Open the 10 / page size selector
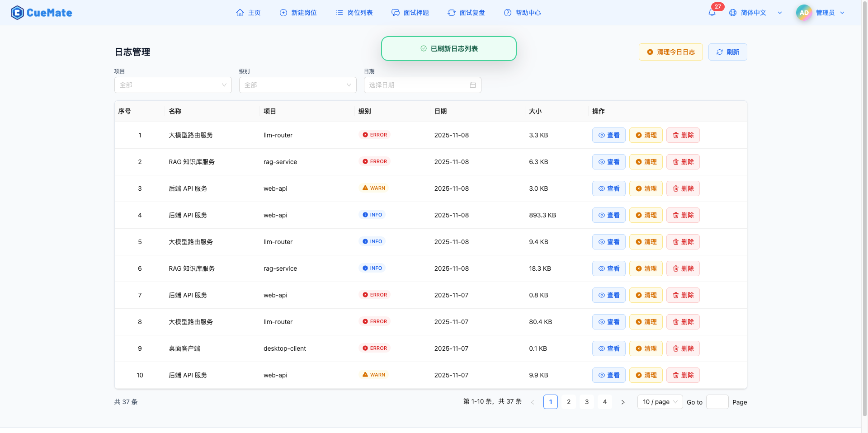This screenshot has height=433, width=868. [x=660, y=402]
